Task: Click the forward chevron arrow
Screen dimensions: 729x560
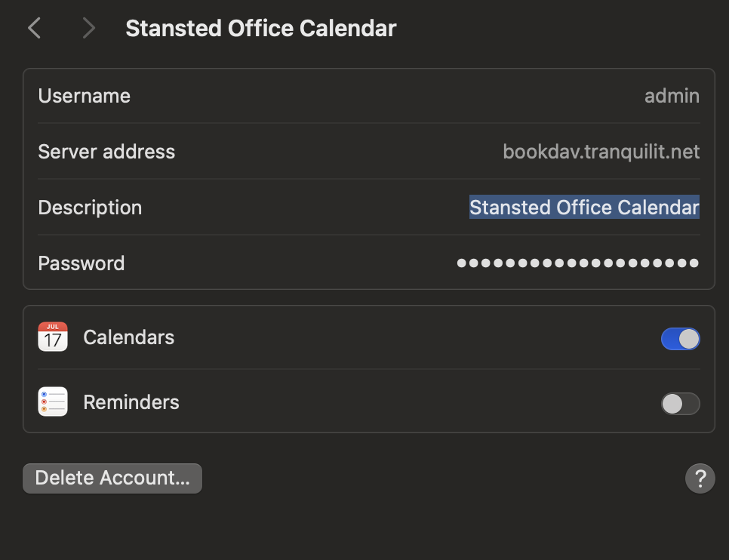Action: (x=89, y=29)
